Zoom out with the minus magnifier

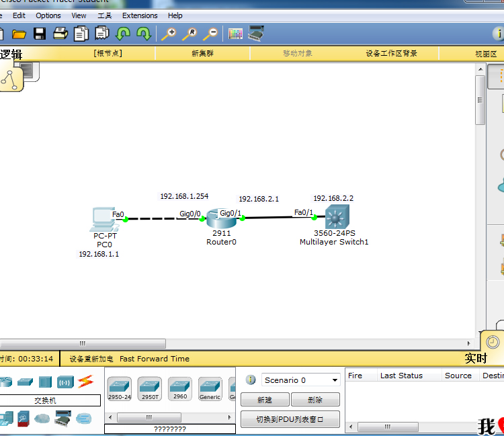(x=210, y=34)
